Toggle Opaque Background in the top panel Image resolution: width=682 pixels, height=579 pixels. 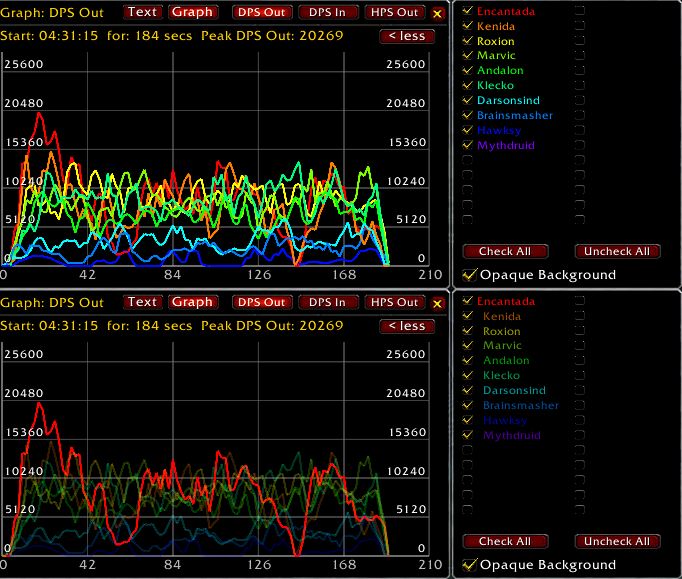click(469, 275)
